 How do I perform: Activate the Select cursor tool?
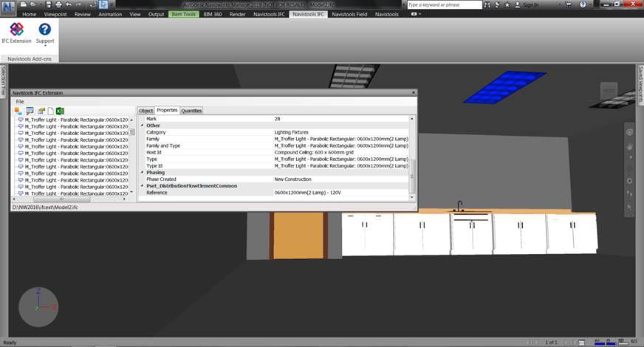tap(103, 4)
